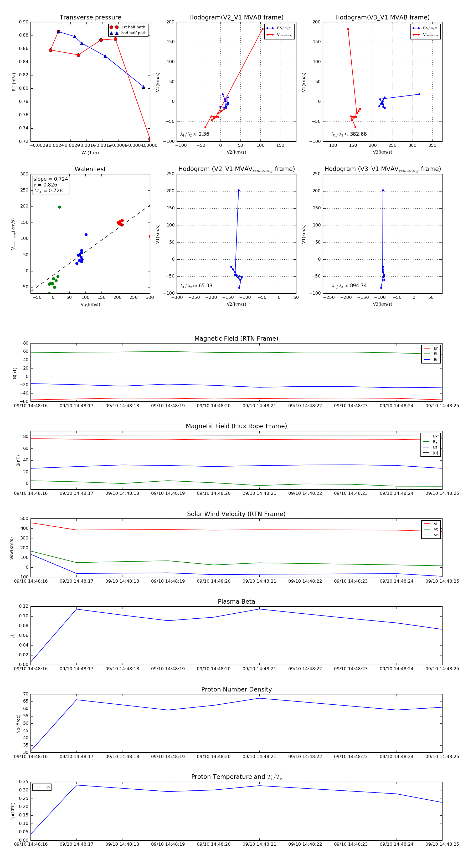Click the Bx' legend entry
Viewport: 473px width, 868px height.
[x=431, y=436]
